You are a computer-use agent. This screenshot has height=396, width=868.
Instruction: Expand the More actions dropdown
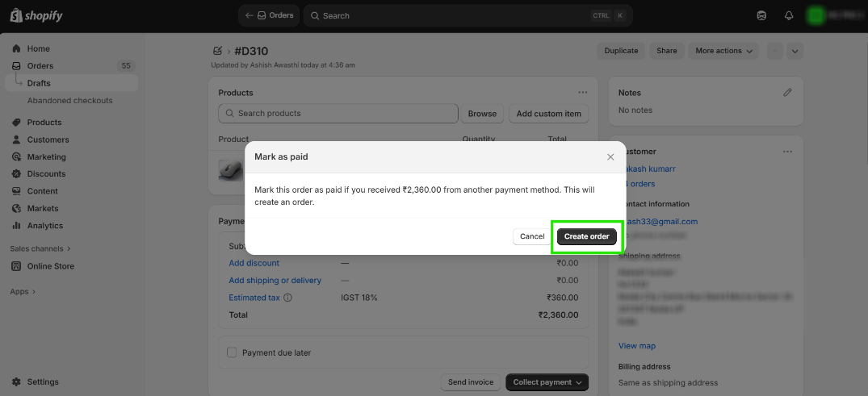pyautogui.click(x=724, y=51)
